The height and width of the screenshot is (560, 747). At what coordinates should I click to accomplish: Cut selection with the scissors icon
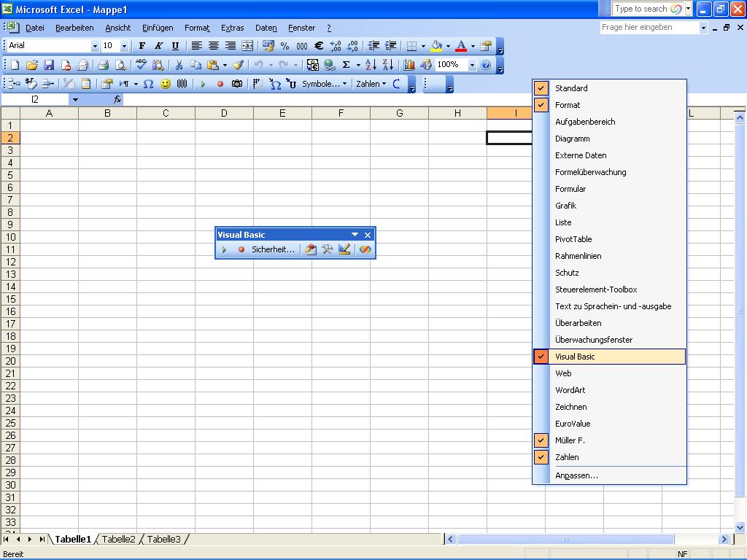coord(179,65)
